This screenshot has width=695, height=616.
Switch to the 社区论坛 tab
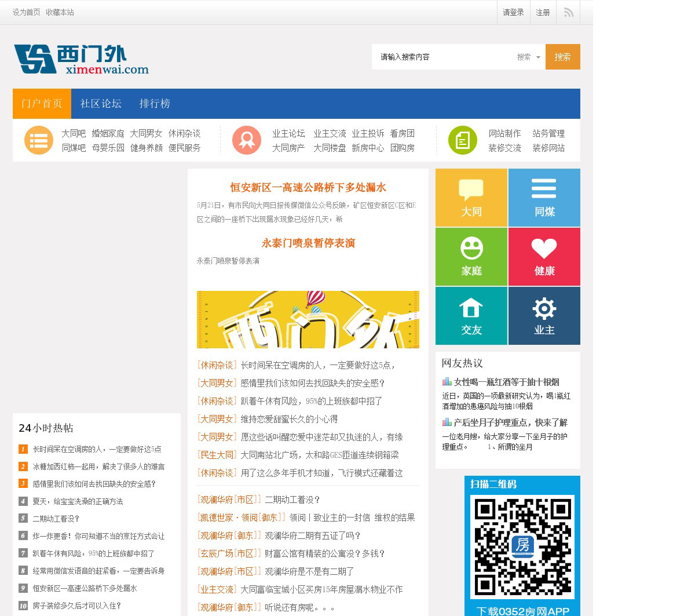[101, 104]
